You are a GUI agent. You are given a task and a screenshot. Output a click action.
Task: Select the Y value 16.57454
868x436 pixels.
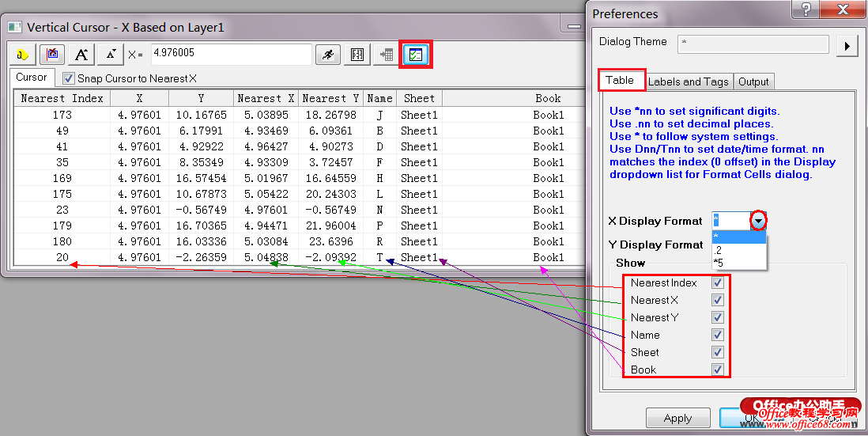pos(201,178)
